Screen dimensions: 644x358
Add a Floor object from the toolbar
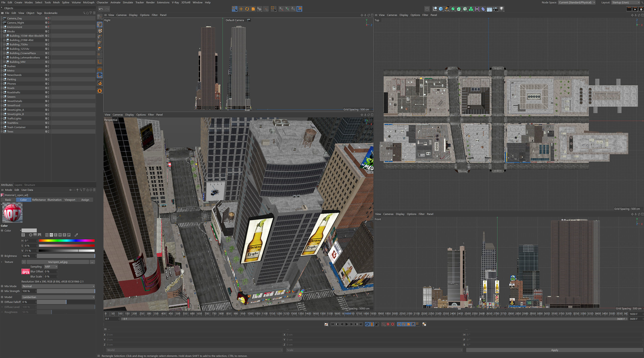489,9
